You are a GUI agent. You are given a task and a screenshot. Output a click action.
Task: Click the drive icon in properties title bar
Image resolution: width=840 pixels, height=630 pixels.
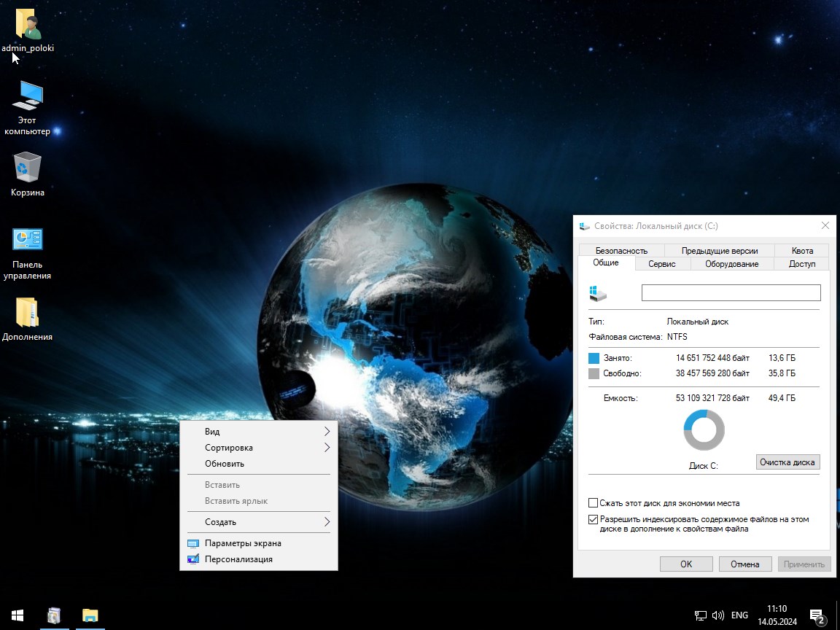pyautogui.click(x=585, y=226)
